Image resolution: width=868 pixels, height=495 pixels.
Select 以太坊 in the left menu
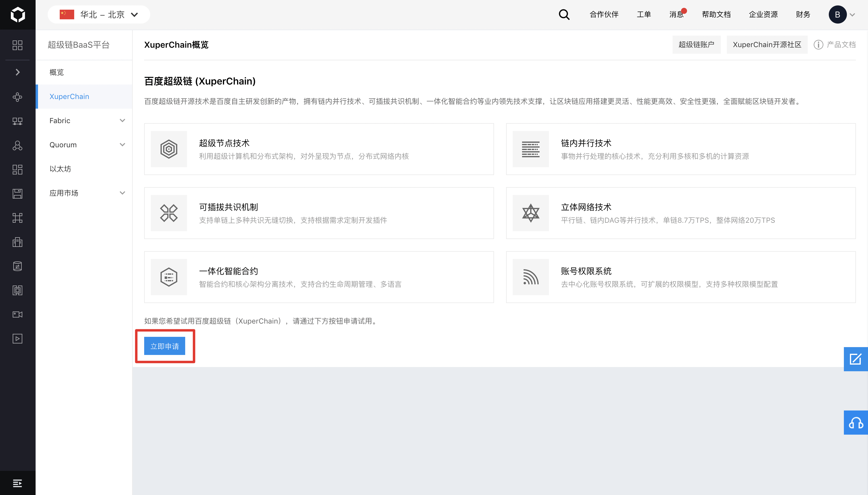pyautogui.click(x=84, y=169)
